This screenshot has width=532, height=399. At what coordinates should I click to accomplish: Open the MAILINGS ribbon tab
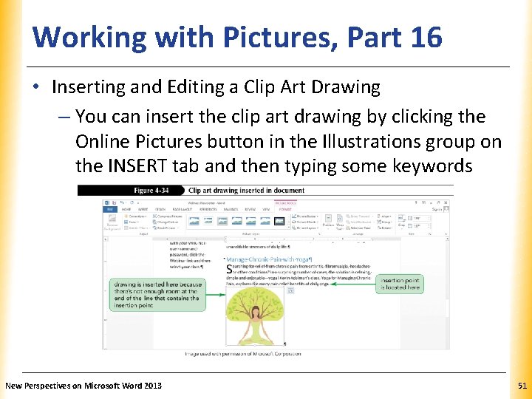(x=231, y=209)
